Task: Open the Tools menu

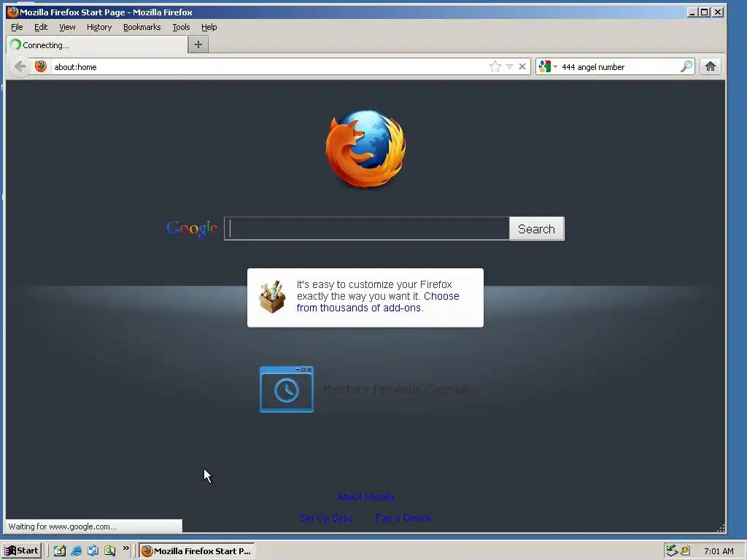Action: (181, 27)
